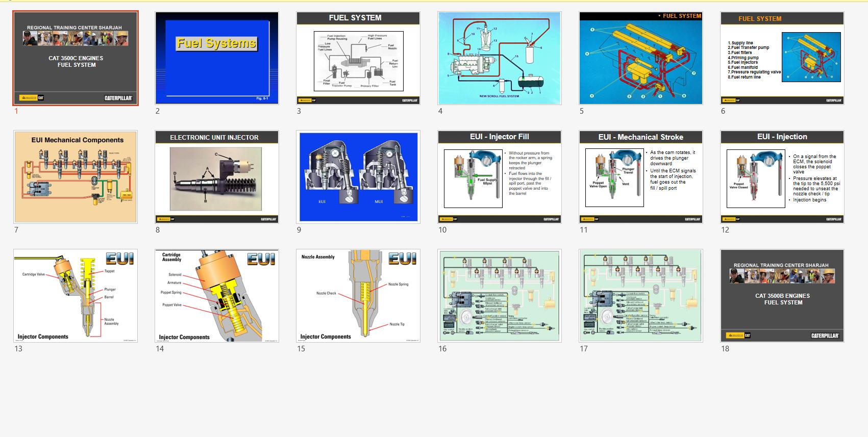Click slide number 7 label
The height and width of the screenshot is (437, 868).
point(16,230)
